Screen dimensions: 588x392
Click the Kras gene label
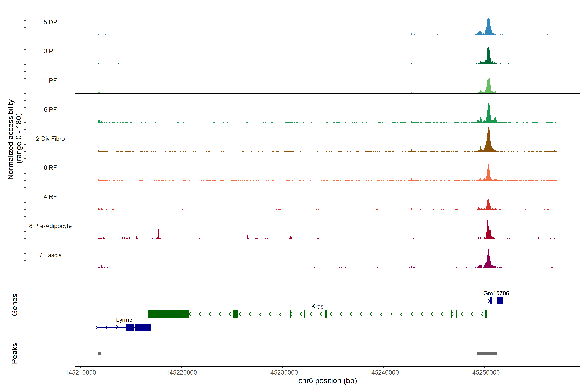317,307
